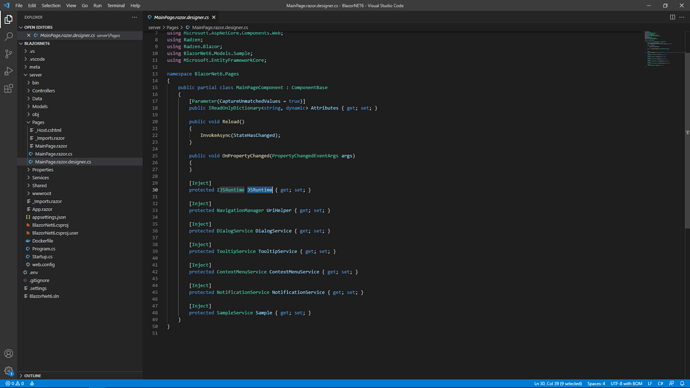This screenshot has height=388, width=690.
Task: Open the Edit menu
Action: [x=32, y=6]
